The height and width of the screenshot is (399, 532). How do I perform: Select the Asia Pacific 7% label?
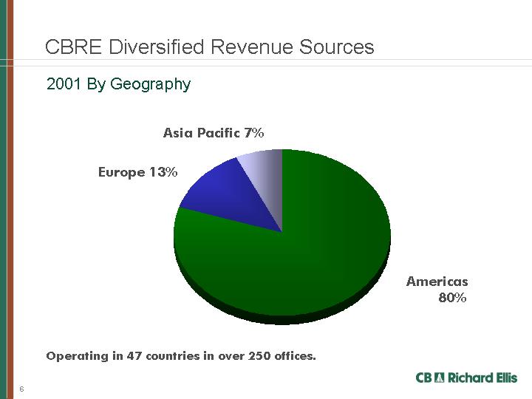coord(213,133)
